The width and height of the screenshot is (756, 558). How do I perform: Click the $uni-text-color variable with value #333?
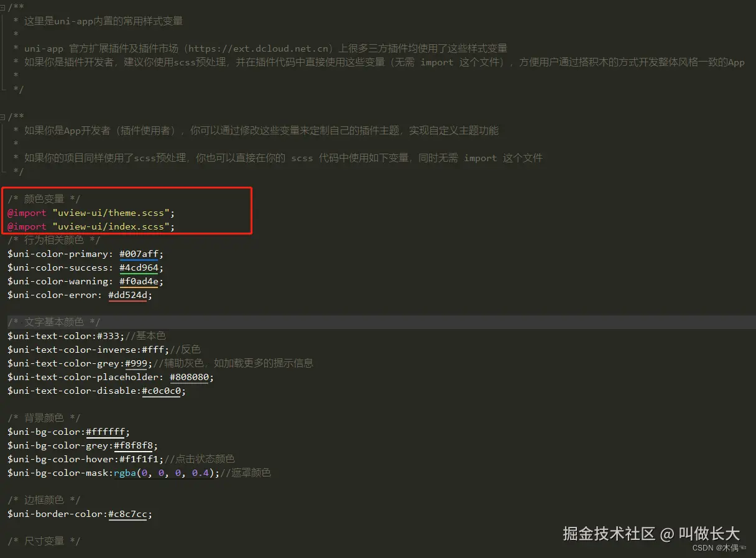(x=50, y=336)
